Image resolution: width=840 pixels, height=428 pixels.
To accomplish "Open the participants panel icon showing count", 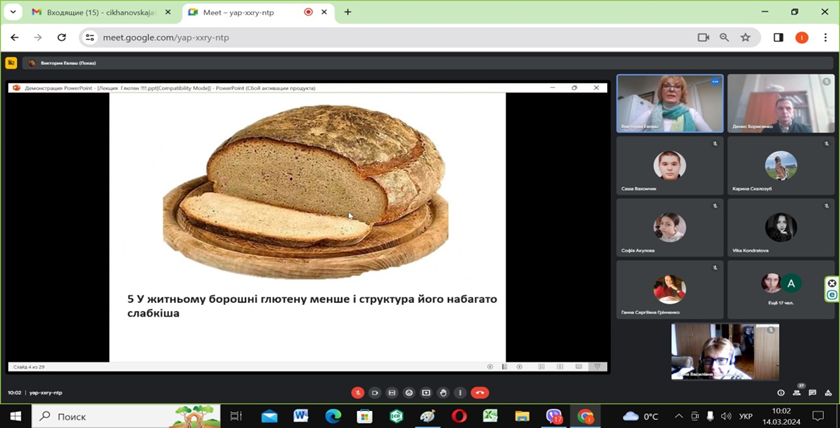I will [798, 393].
